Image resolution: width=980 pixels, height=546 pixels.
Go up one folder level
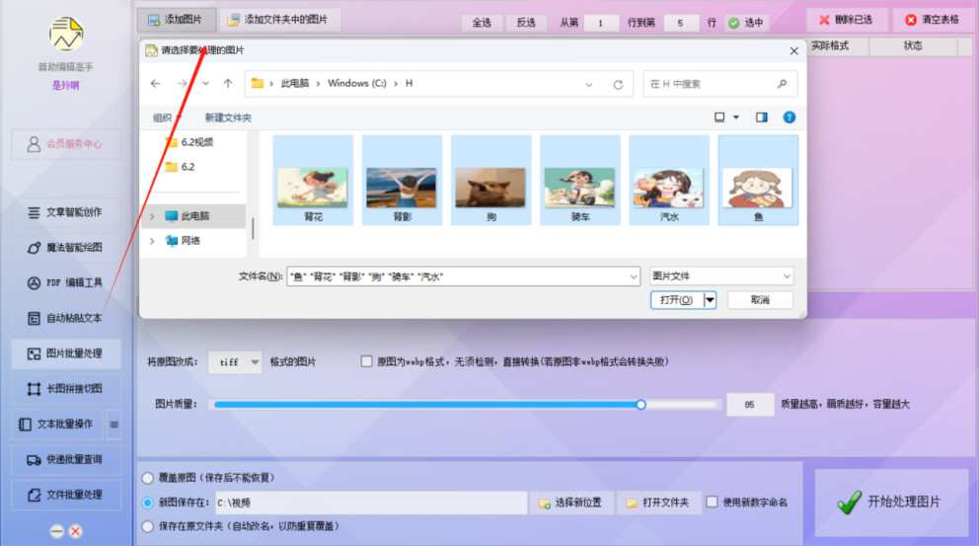click(228, 83)
